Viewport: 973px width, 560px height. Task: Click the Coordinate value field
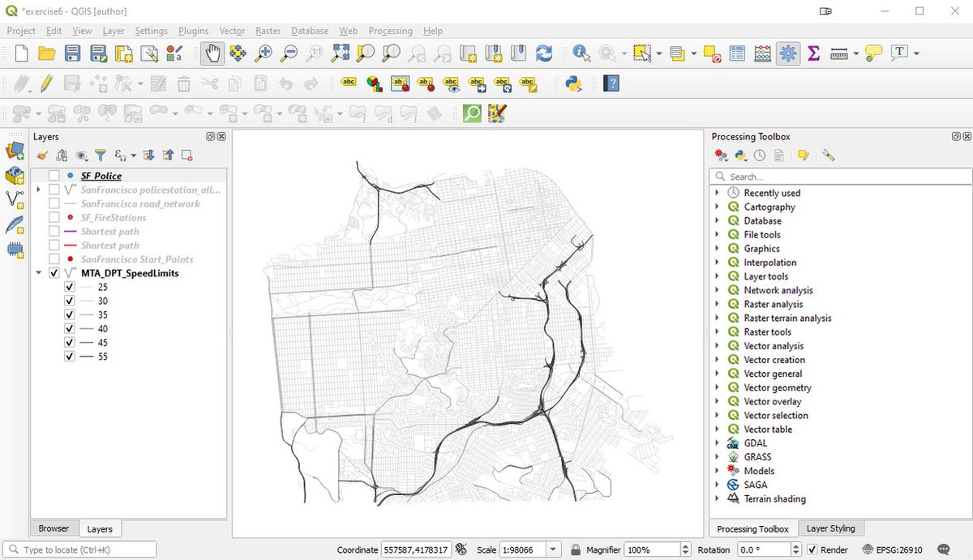tap(416, 549)
